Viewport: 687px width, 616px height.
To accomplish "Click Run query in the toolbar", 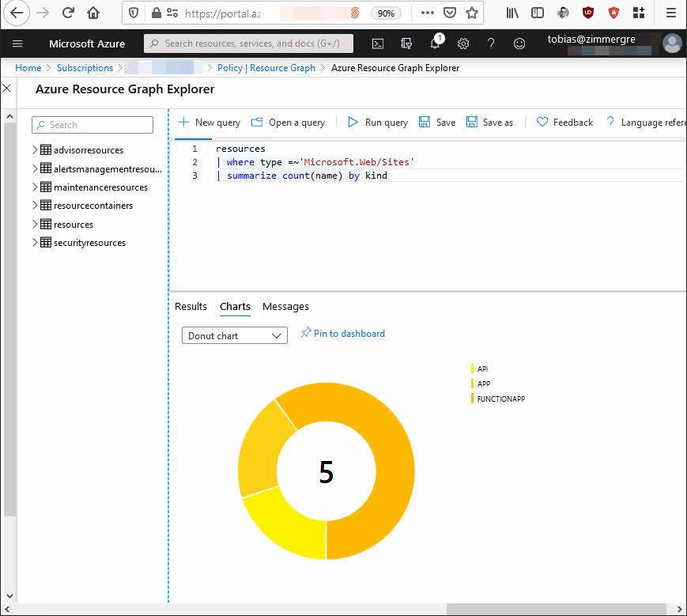I will click(x=378, y=123).
